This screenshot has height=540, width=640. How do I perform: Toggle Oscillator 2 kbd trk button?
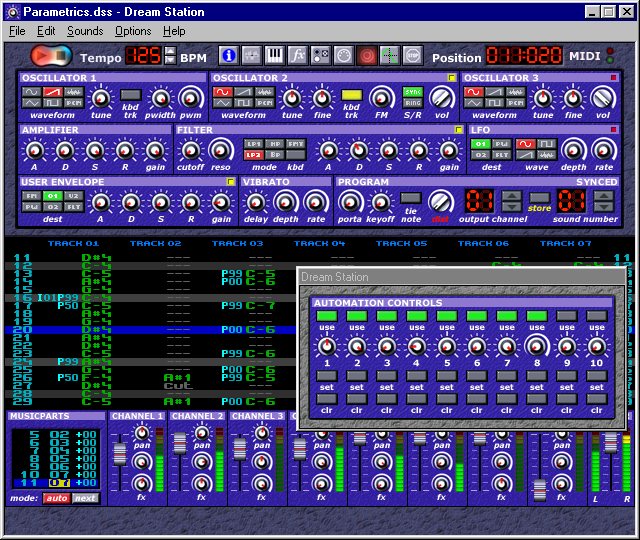coord(351,95)
